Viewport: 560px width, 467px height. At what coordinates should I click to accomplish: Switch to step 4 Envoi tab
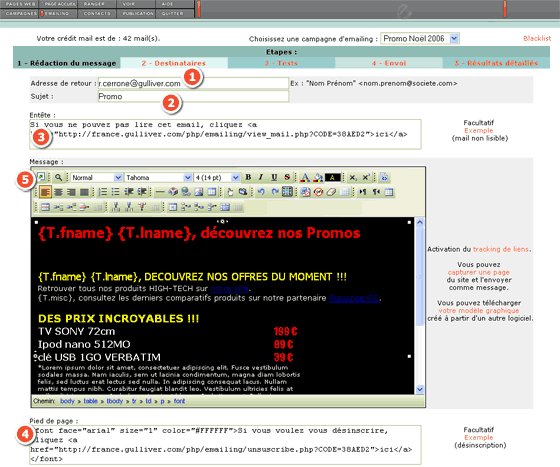click(x=389, y=63)
